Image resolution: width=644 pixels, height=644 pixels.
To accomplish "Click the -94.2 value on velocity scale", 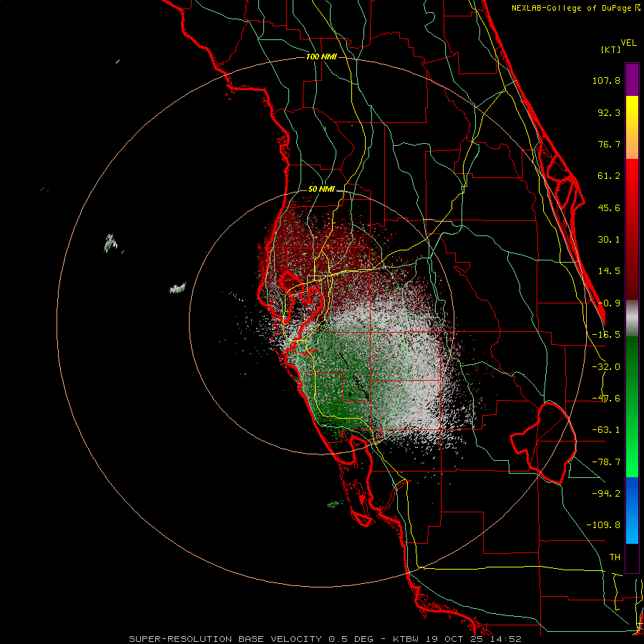I will tap(606, 494).
